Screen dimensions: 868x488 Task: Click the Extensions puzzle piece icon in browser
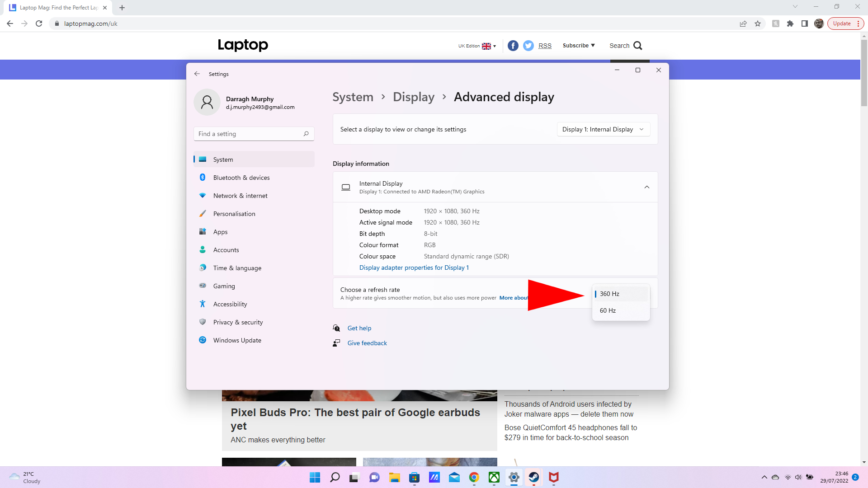tap(790, 23)
